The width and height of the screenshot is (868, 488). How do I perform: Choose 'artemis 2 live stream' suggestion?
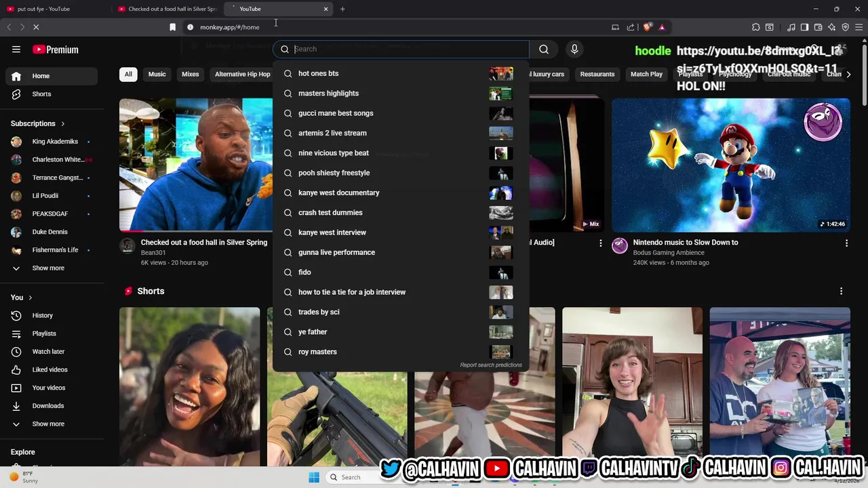coord(400,133)
